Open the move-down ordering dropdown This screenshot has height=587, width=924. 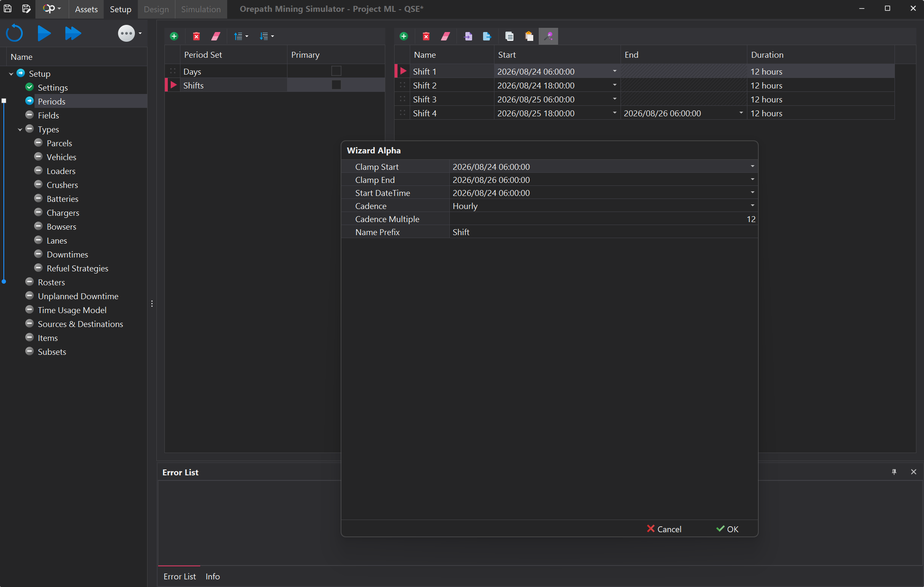[x=267, y=36]
